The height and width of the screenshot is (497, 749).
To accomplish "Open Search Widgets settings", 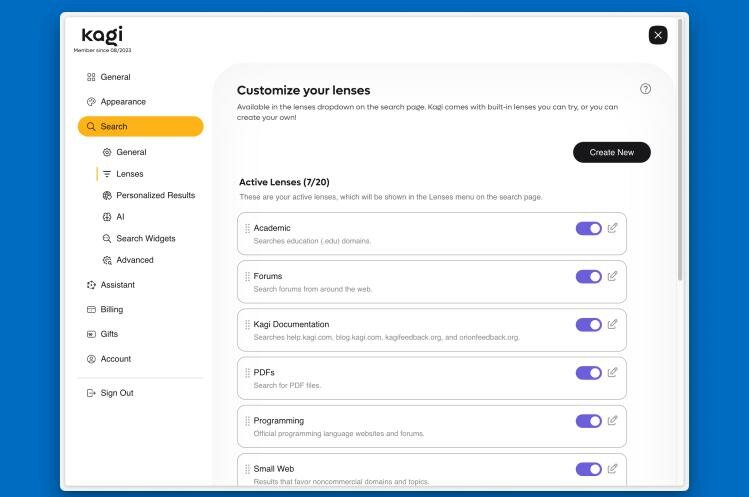I will coord(145,238).
